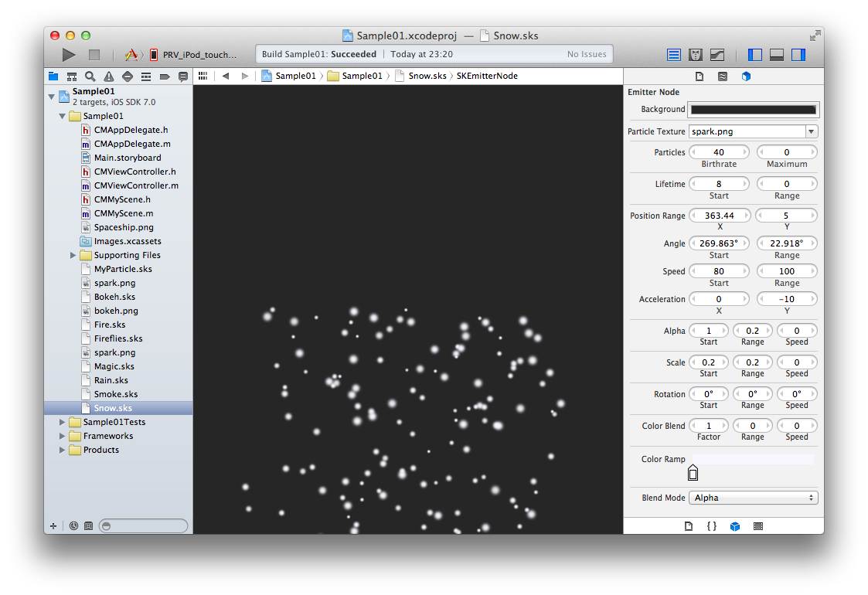Screen dimensions: 868x595
Task: Select the Color Ramp stop marker
Action: [693, 473]
